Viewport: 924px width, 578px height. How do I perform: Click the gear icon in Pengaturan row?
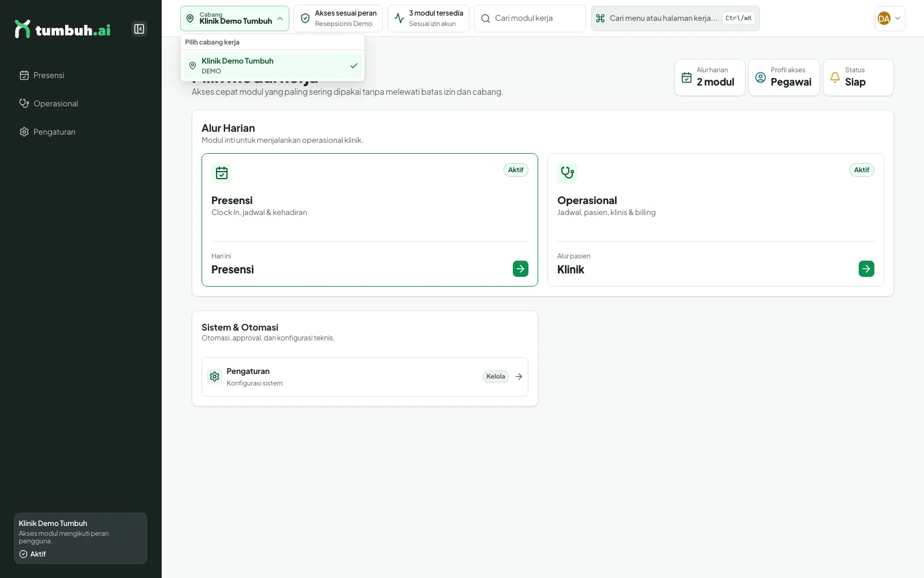click(214, 377)
